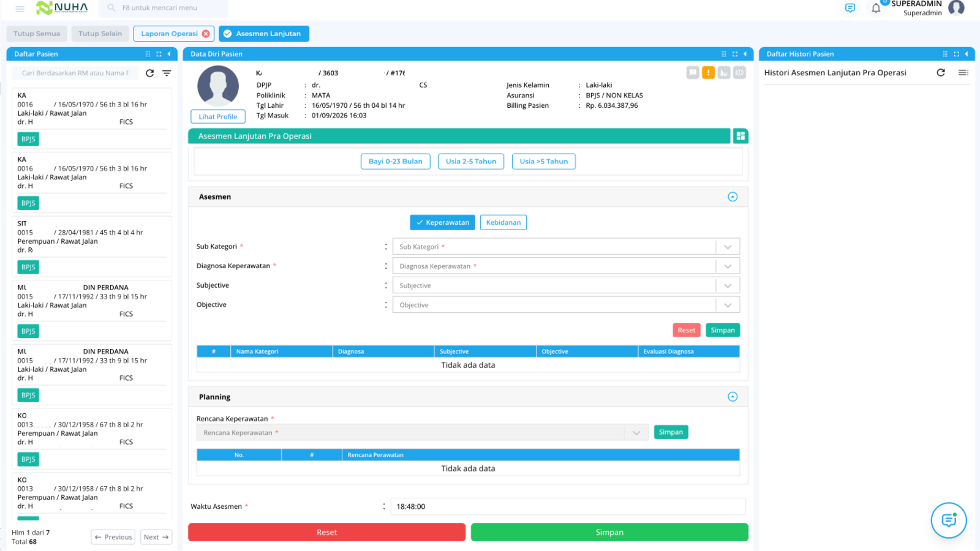Image resolution: width=980 pixels, height=551 pixels.
Task: Click the gray comment alert icon
Action: click(x=693, y=73)
